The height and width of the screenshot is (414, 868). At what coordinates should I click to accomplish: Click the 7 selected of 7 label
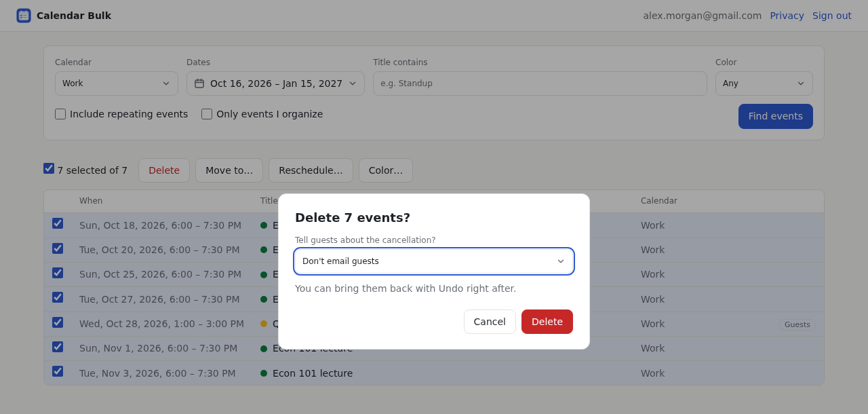coord(92,170)
